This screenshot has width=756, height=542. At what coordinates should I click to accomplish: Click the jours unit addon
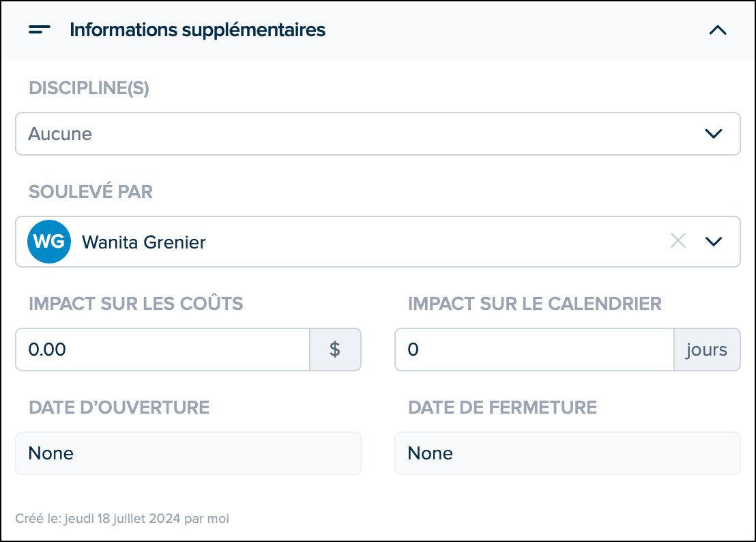click(707, 350)
